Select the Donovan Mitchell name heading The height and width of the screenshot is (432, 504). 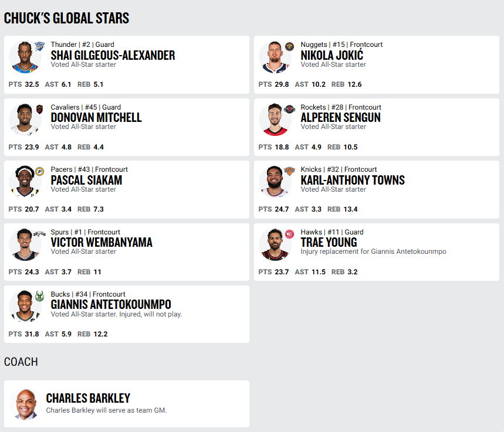[96, 117]
